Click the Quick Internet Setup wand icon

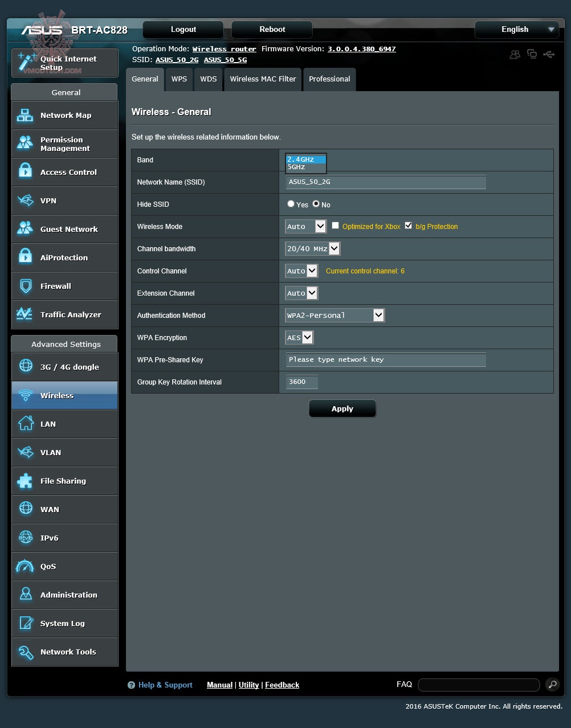[26, 62]
